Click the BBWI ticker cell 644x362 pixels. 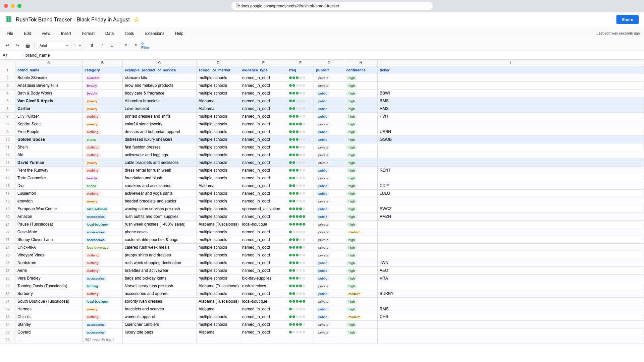[x=511, y=93]
